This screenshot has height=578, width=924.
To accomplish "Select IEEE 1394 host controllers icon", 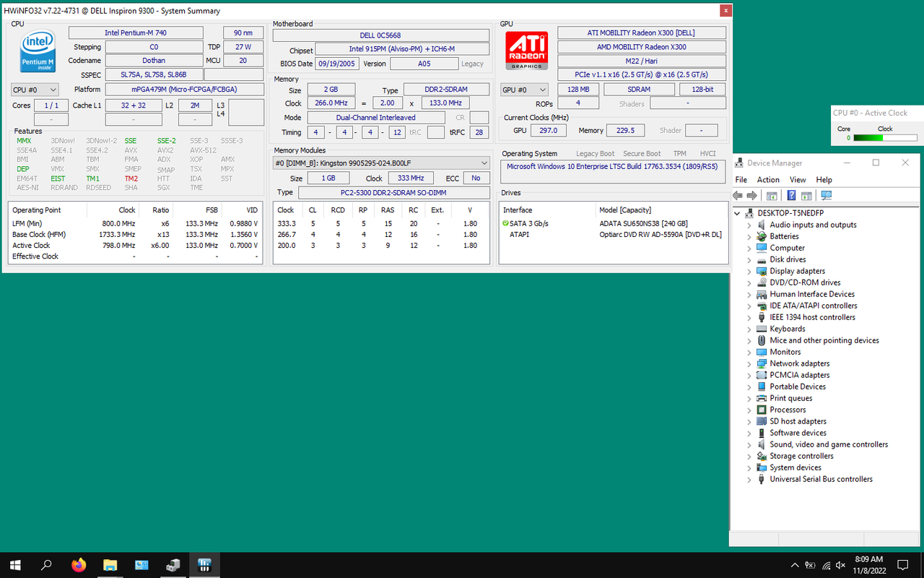I will [762, 317].
